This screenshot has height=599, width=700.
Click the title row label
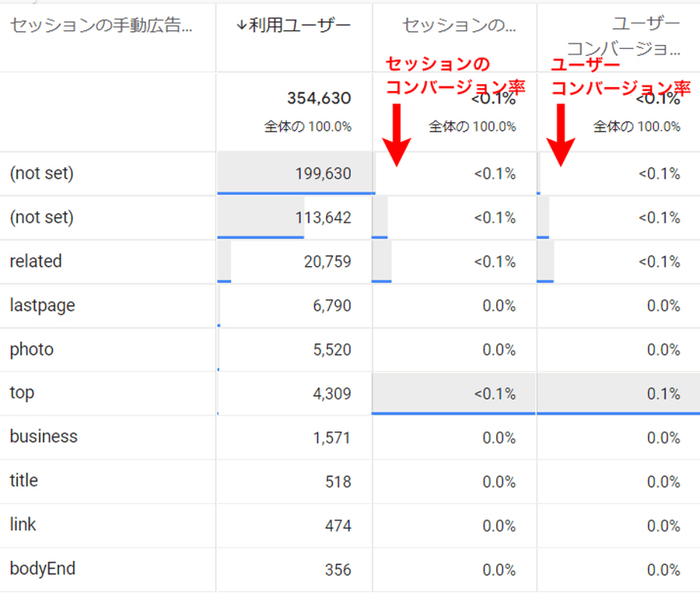(x=24, y=482)
